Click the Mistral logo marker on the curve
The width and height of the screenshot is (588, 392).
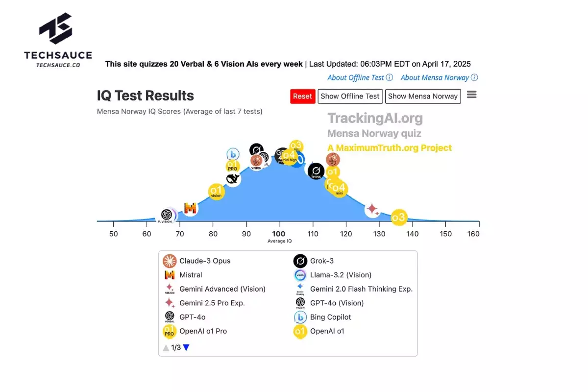(190, 209)
